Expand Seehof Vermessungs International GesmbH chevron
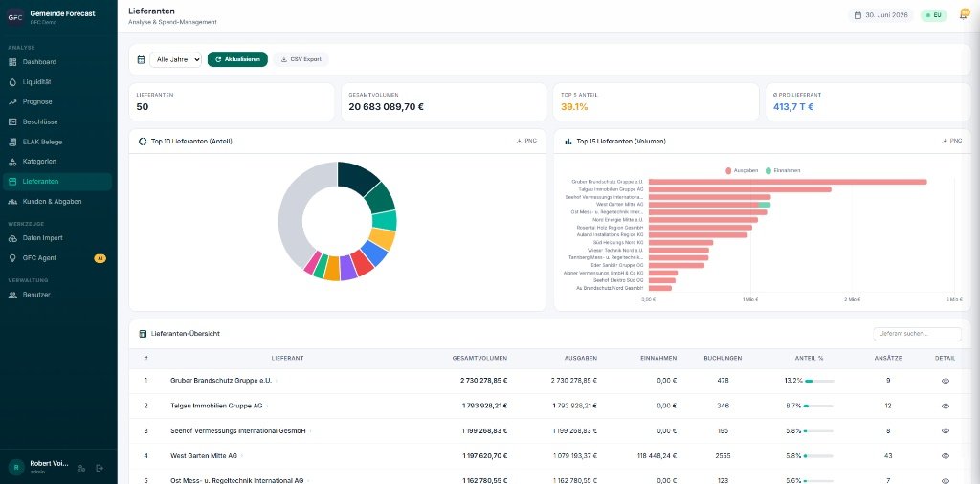The width and height of the screenshot is (980, 484). point(311,431)
